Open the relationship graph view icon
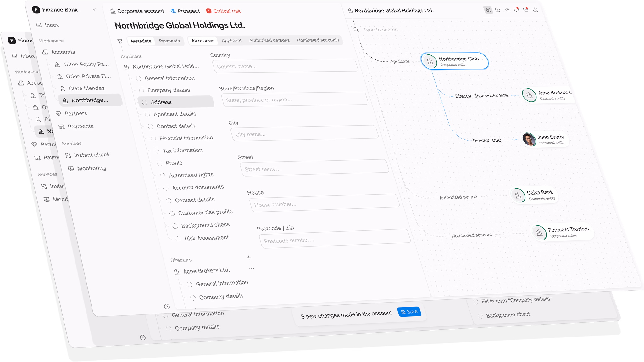 tap(488, 10)
